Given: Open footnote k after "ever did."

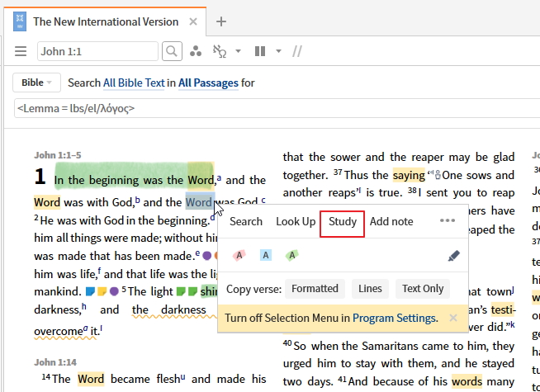Looking at the screenshot, I should (513, 324).
